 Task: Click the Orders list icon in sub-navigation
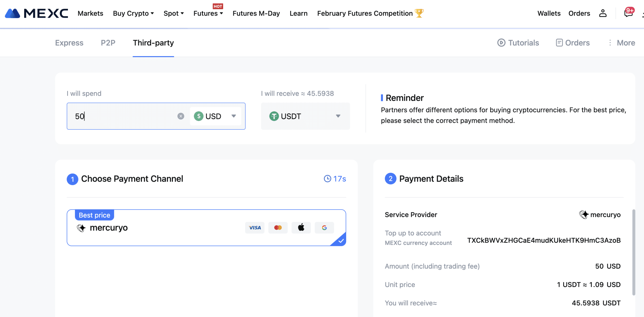point(559,43)
